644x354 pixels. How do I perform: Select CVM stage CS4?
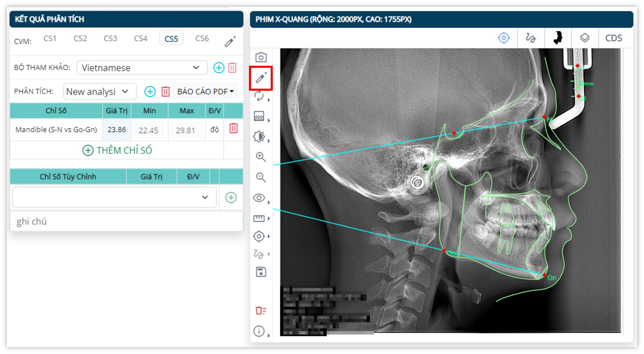141,38
